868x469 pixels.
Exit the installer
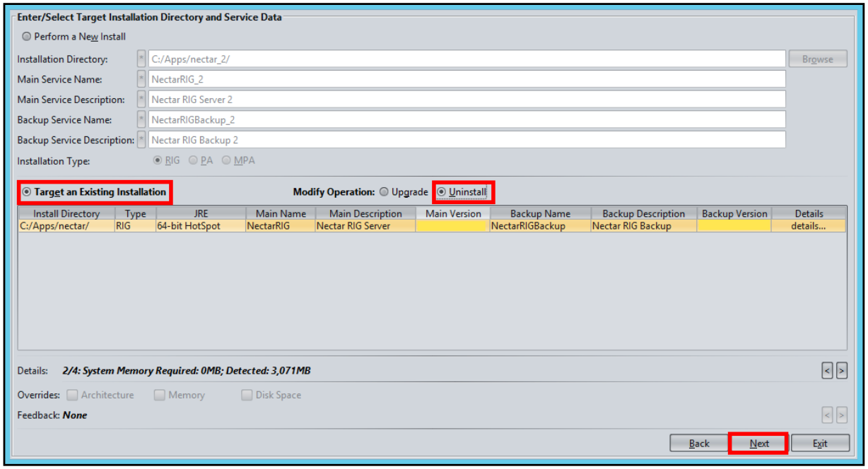pyautogui.click(x=820, y=444)
